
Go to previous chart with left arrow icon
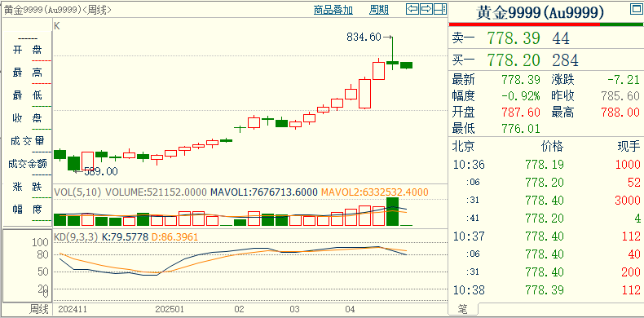point(412,9)
